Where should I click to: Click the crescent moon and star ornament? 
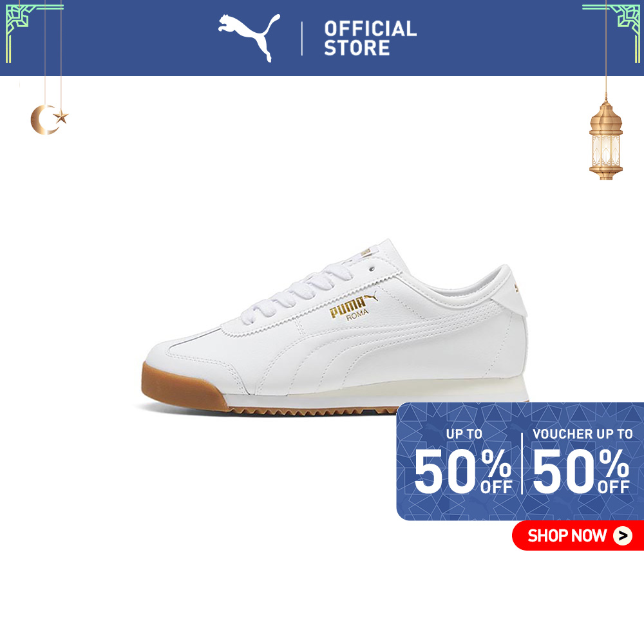[x=50, y=119]
